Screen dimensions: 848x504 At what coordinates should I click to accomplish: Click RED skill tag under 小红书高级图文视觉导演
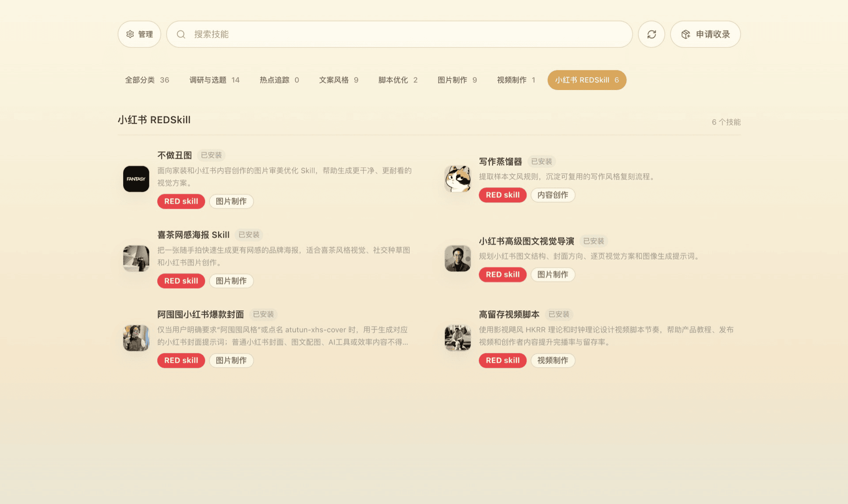coord(503,275)
